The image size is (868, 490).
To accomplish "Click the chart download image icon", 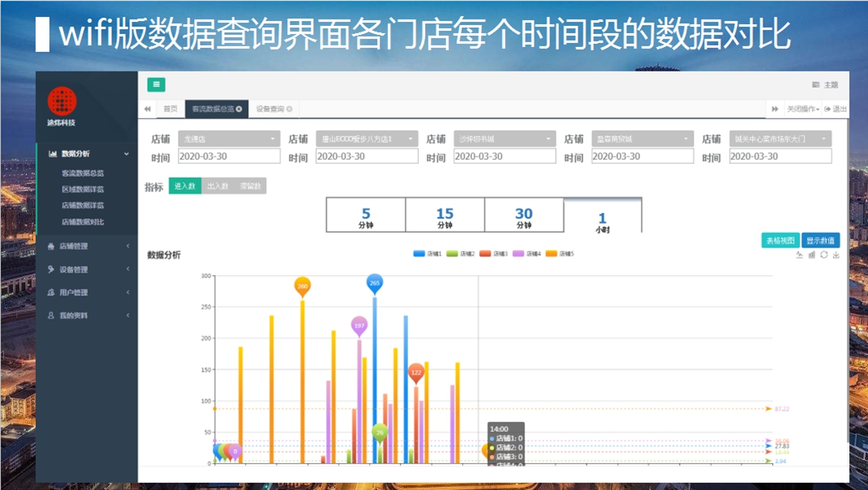I will point(836,255).
